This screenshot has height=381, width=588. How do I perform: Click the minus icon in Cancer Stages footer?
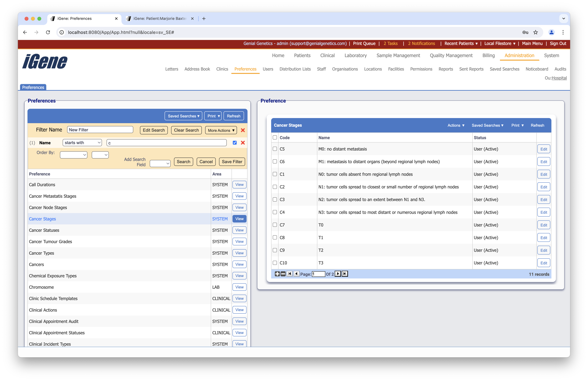pos(283,274)
